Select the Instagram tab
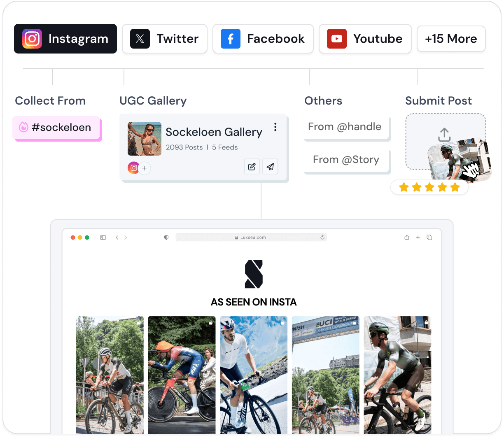The width and height of the screenshot is (504, 438). 65,39
